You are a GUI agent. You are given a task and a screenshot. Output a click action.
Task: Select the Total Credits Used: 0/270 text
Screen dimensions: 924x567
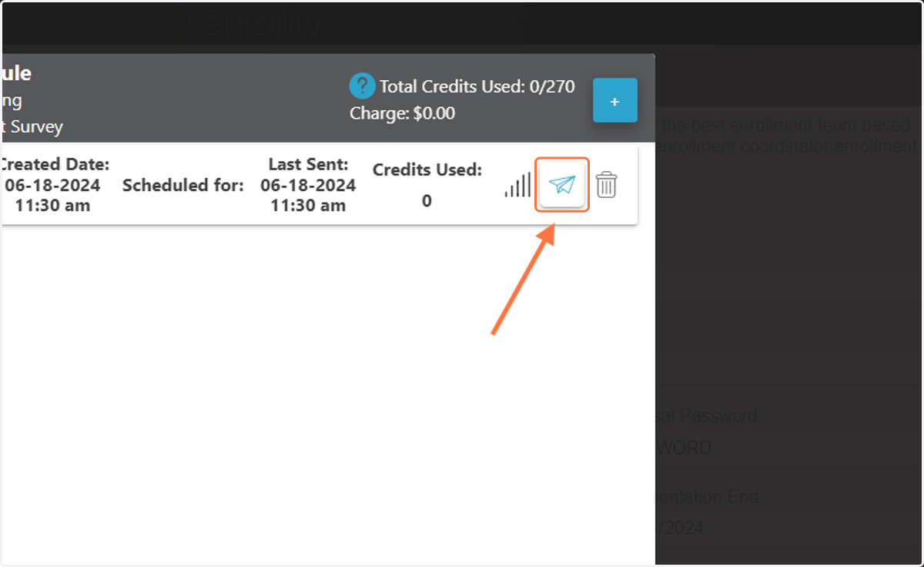click(x=477, y=86)
